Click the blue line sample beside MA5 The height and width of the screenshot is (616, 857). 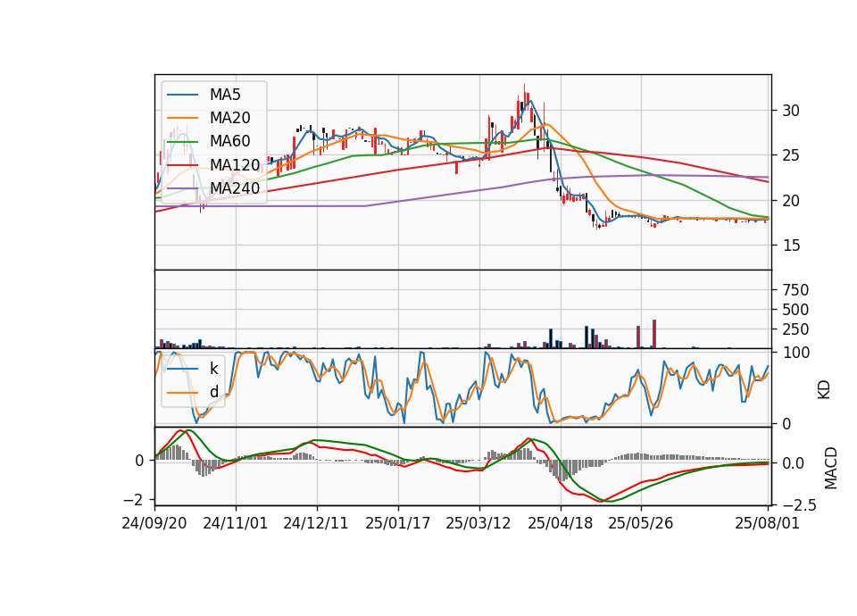pos(182,95)
